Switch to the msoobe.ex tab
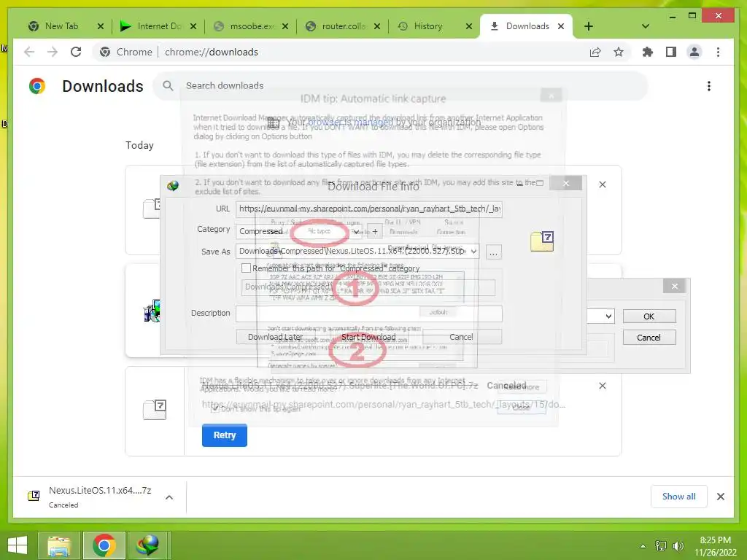This screenshot has height=560, width=747. point(252,26)
